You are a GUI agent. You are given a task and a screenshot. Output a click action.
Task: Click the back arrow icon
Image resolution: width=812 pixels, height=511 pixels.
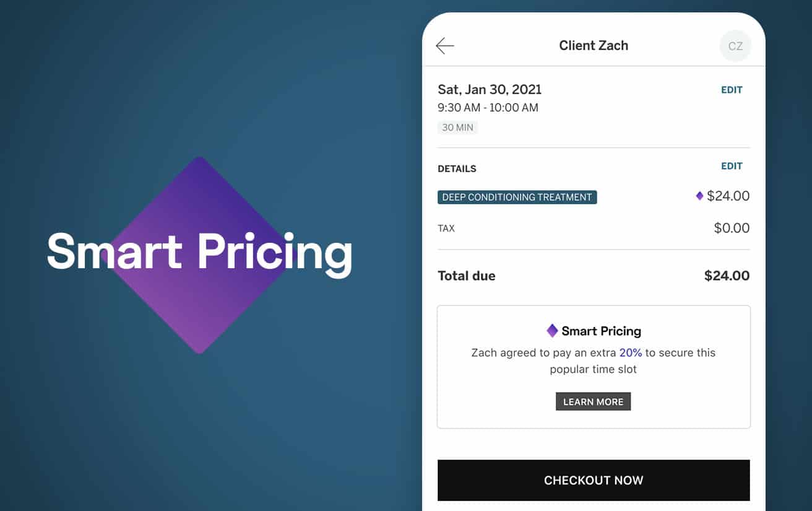(x=445, y=46)
